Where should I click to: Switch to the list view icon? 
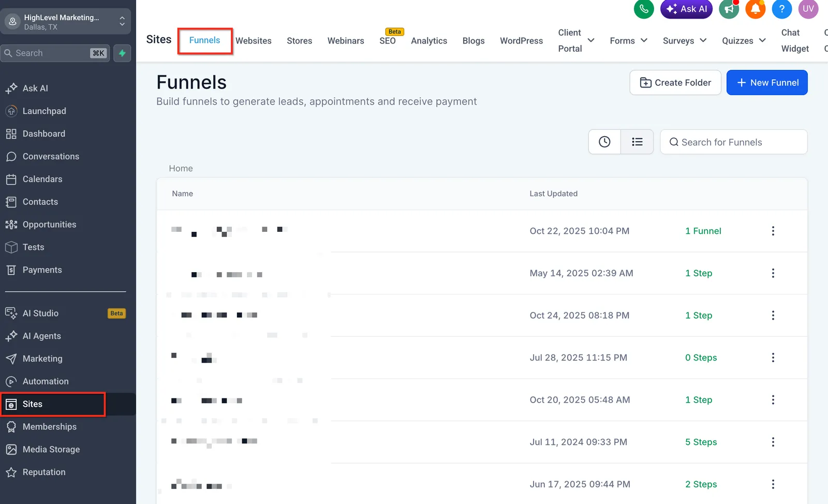(637, 142)
